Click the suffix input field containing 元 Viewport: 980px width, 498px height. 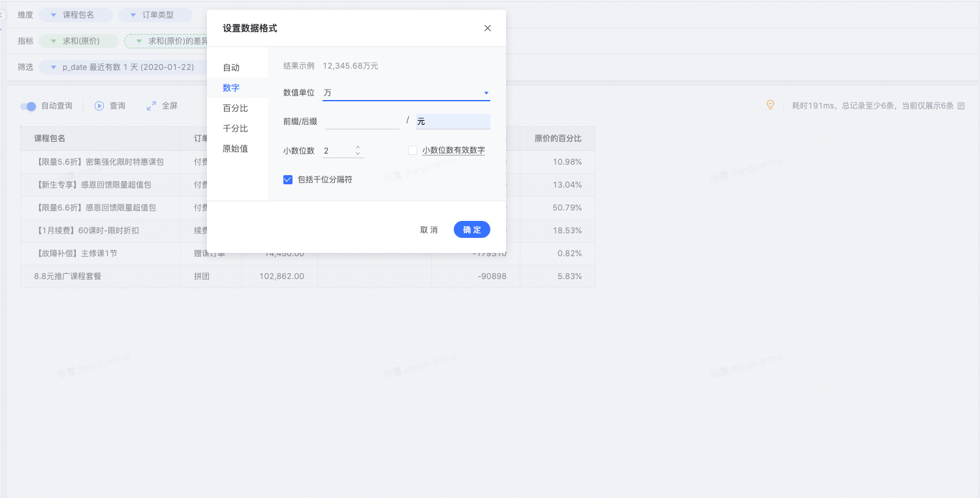point(453,122)
